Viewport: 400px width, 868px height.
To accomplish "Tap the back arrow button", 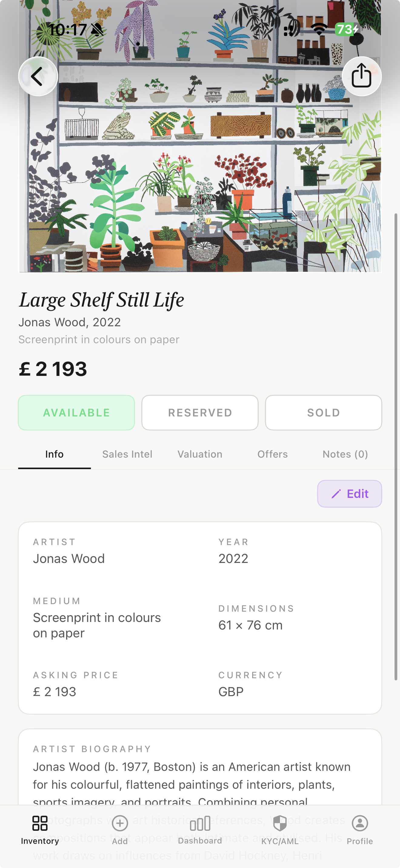I will click(x=38, y=77).
